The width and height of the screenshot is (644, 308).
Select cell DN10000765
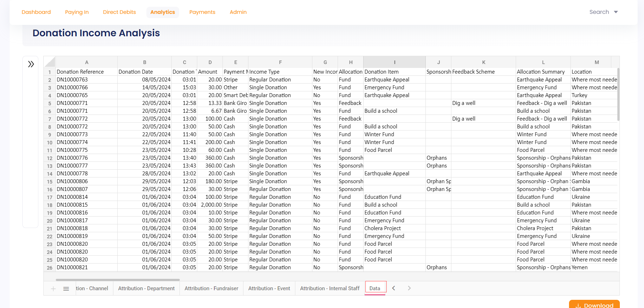pyautogui.click(x=87, y=95)
